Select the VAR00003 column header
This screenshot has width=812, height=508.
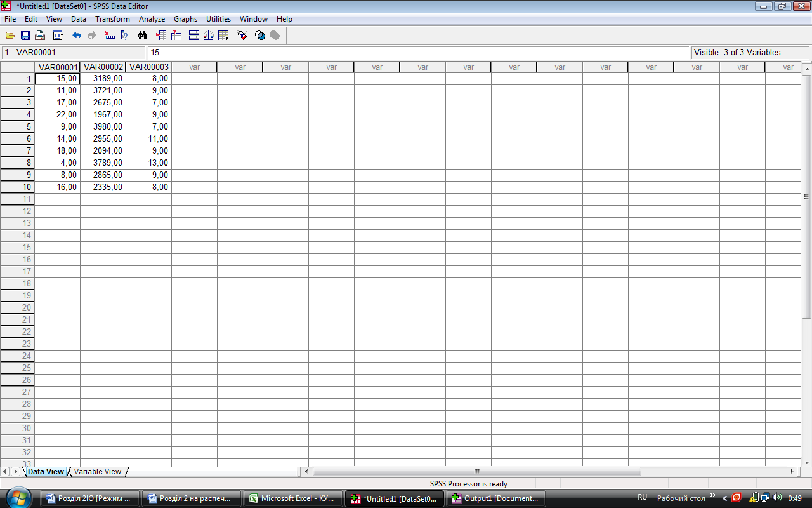pos(149,67)
